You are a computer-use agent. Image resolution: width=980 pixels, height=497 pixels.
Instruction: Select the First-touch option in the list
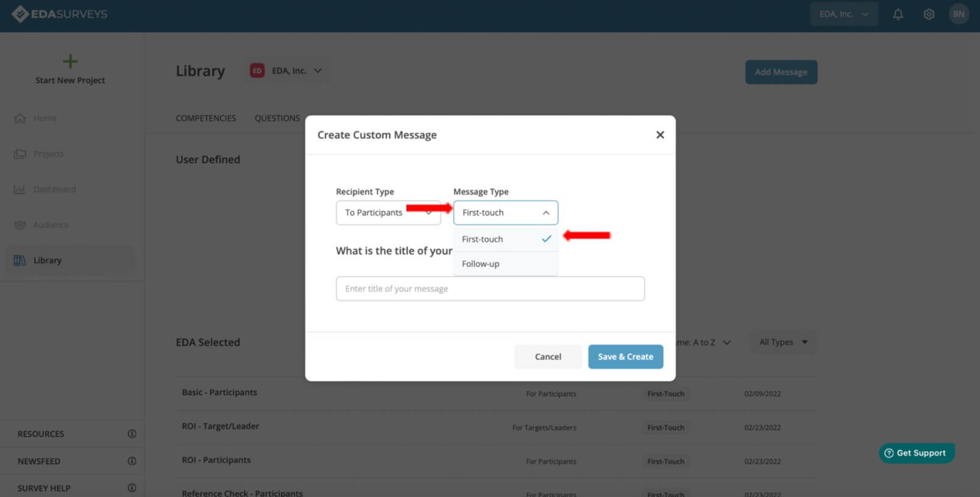coord(506,239)
